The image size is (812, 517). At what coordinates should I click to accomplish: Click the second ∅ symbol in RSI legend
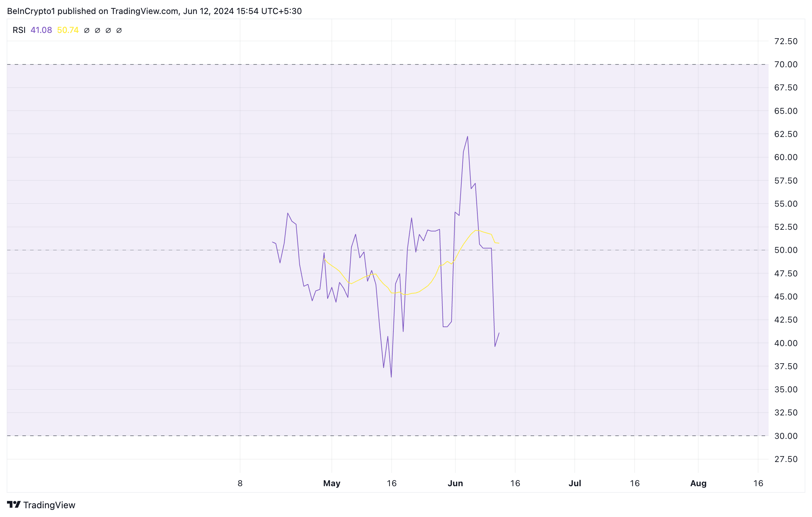tap(98, 30)
